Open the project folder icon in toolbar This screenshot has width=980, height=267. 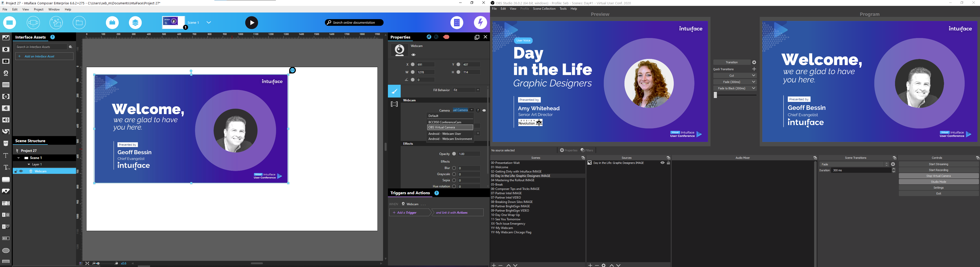(x=80, y=23)
